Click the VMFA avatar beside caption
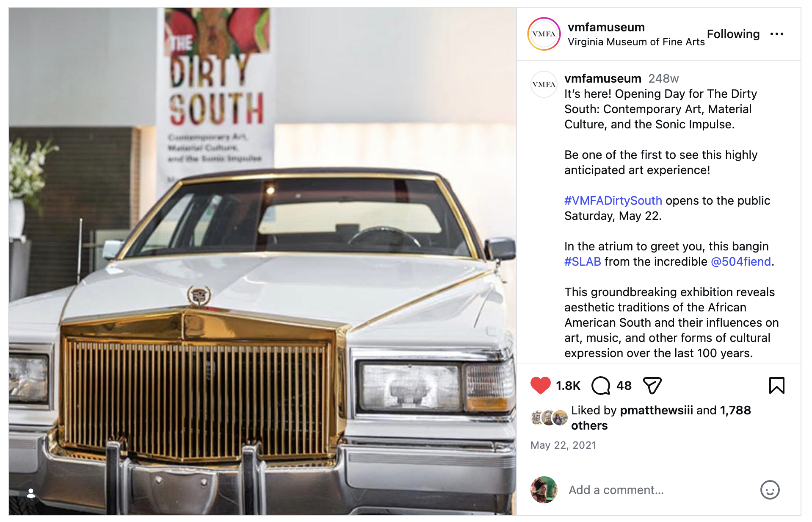This screenshot has width=812, height=522. 544,84
